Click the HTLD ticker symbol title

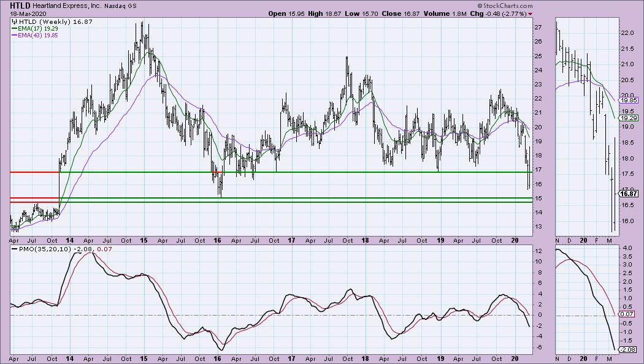[20, 6]
